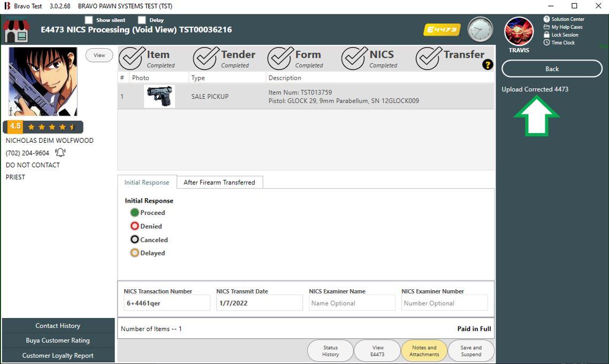Click the Number of Items -- 1 text
The image size is (609, 364).
(151, 329)
